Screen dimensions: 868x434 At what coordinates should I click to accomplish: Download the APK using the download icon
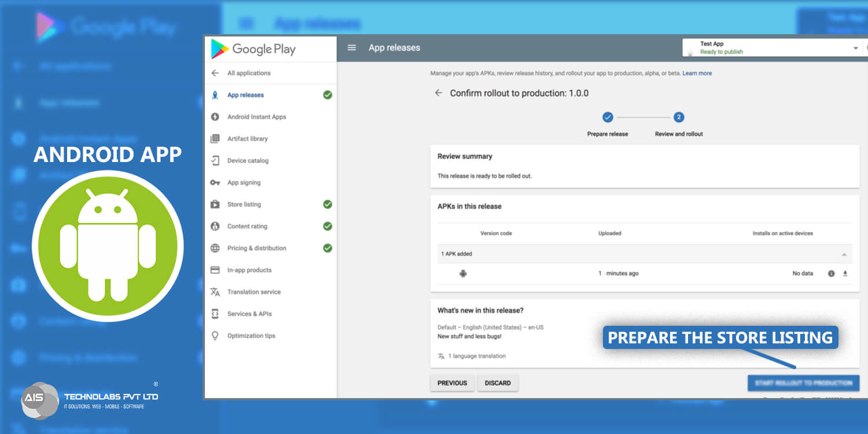click(845, 274)
